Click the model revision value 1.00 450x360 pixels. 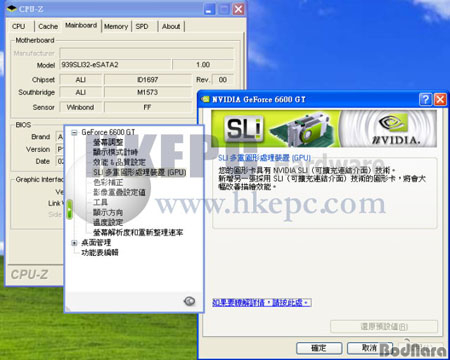pyautogui.click(x=203, y=65)
